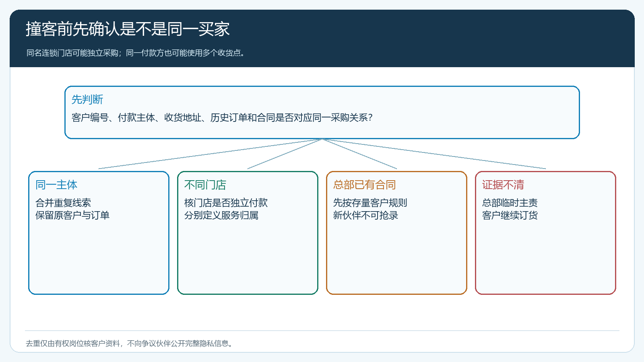This screenshot has height=362, width=644.
Task: Click the 先判断 heading
Action: pyautogui.click(x=87, y=99)
